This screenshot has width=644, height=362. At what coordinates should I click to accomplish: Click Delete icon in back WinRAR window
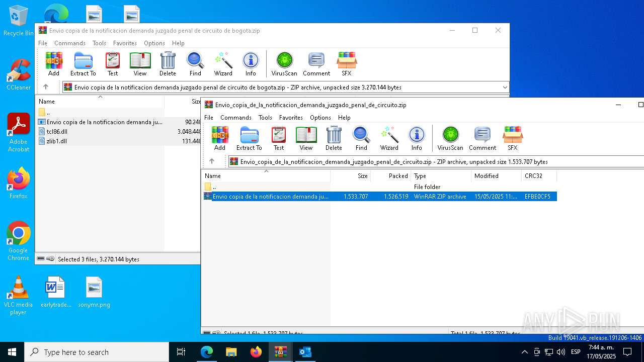tap(168, 64)
